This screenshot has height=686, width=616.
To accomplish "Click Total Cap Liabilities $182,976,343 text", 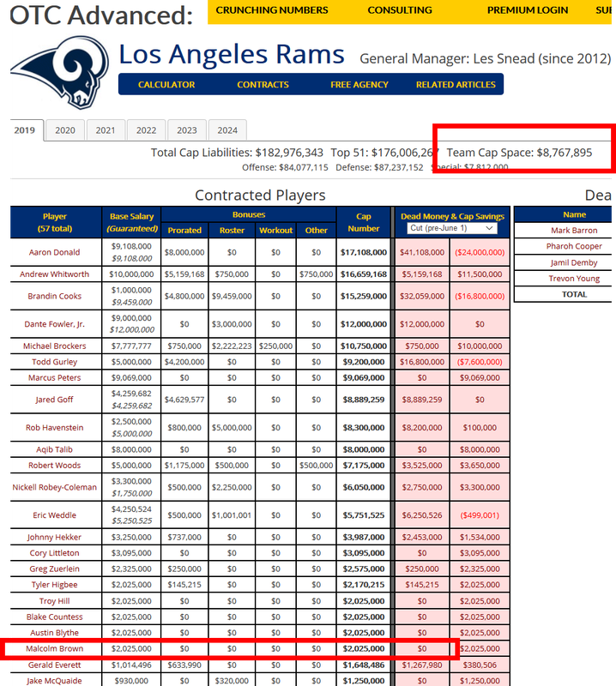I will point(237,153).
